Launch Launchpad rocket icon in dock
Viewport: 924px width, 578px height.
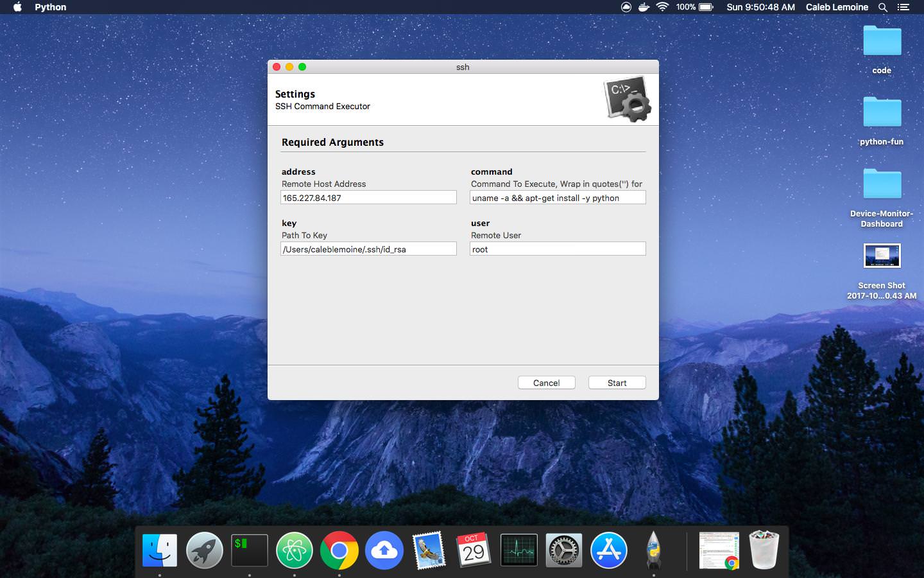pyautogui.click(x=205, y=550)
